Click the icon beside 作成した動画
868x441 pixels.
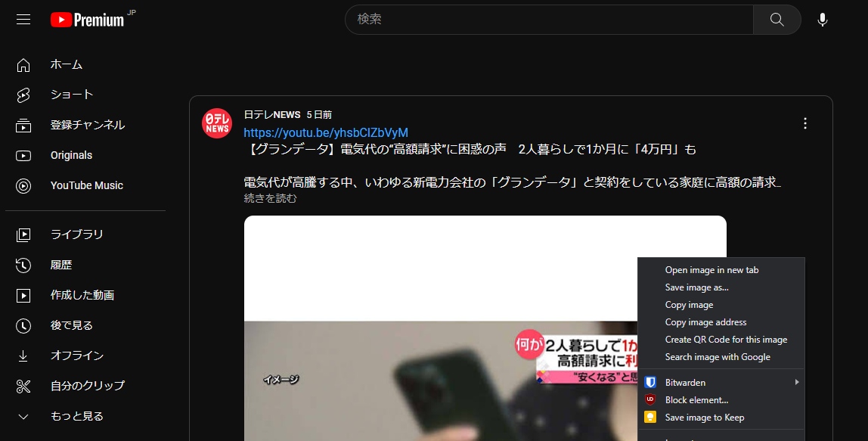23,295
